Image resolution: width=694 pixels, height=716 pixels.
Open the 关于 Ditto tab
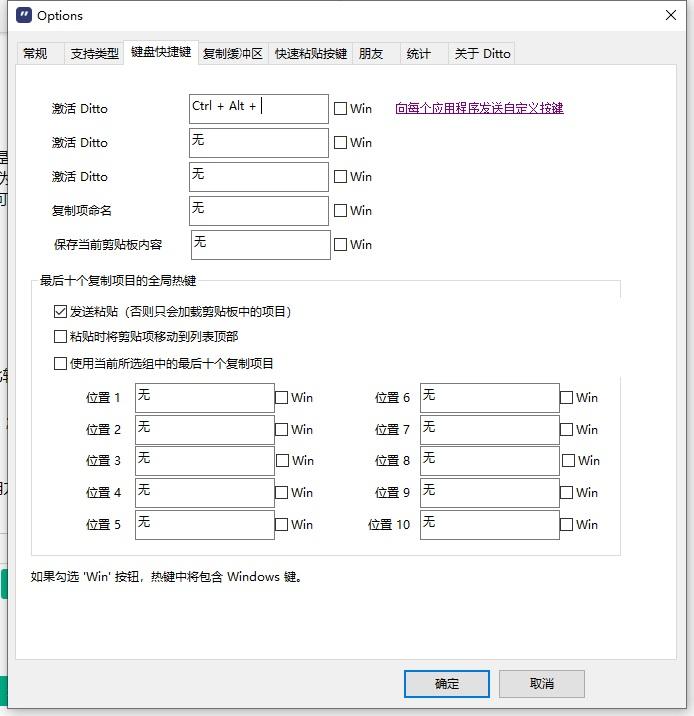click(482, 54)
